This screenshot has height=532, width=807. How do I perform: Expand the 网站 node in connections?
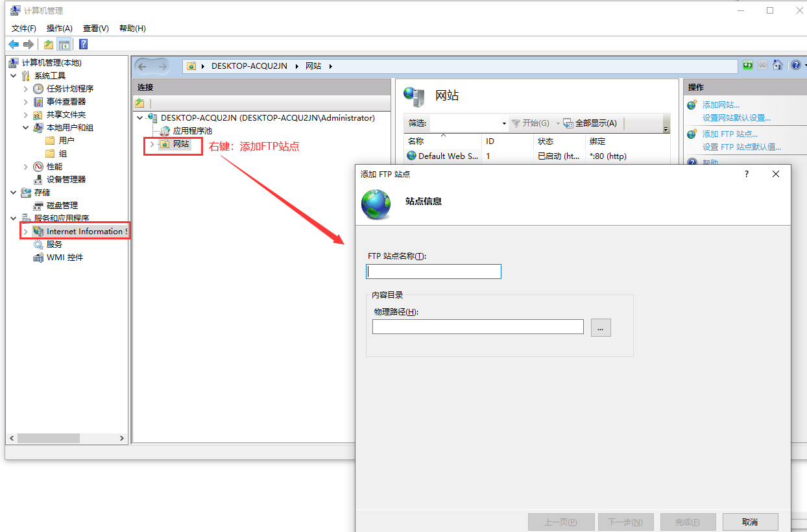[x=152, y=144]
